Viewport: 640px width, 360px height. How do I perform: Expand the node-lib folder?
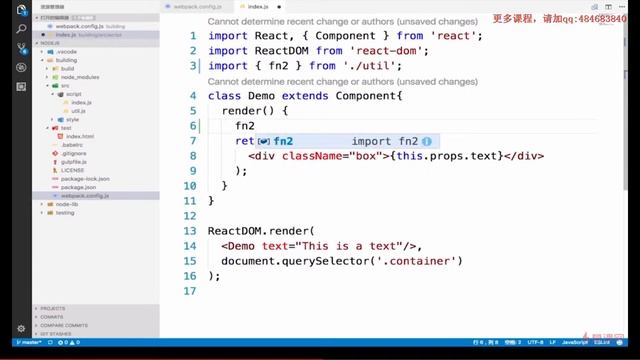pyautogui.click(x=96, y=204)
